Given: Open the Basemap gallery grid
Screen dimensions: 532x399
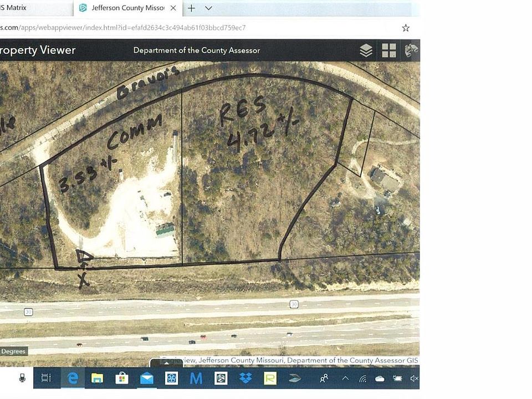Looking at the screenshot, I should click(x=389, y=50).
